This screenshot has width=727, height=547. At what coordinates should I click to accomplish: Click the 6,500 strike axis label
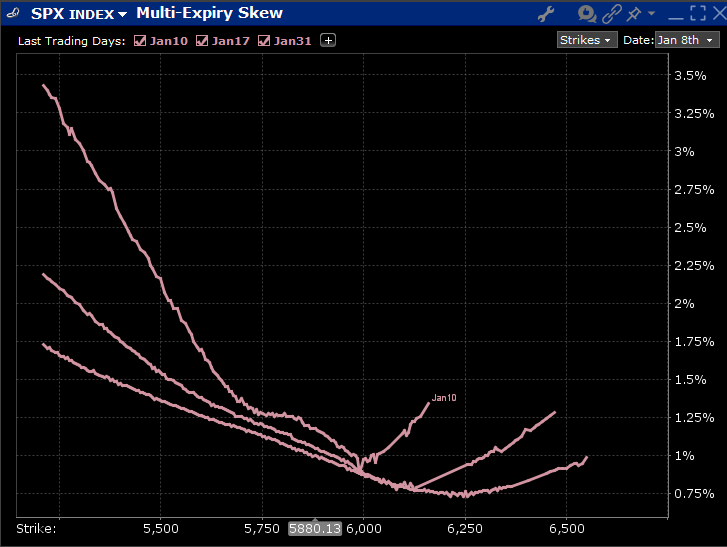tap(567, 528)
